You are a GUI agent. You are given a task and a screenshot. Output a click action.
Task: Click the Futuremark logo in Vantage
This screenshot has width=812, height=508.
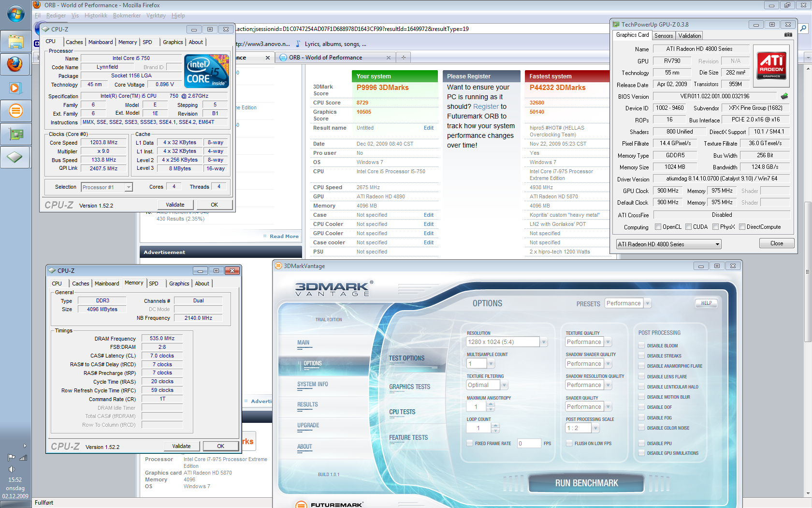330,504
